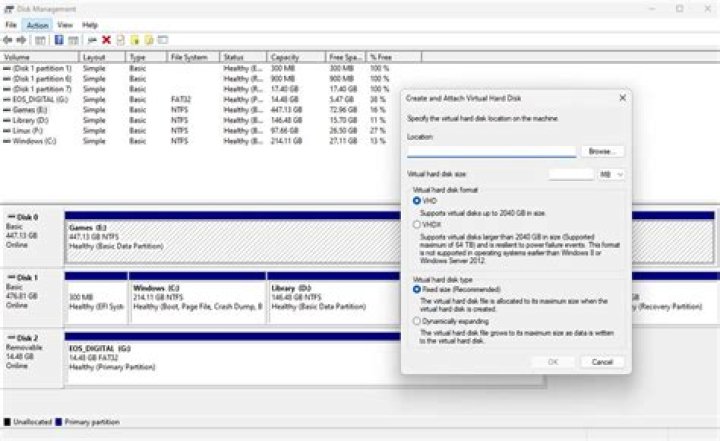Open the Action menu

tap(37, 24)
